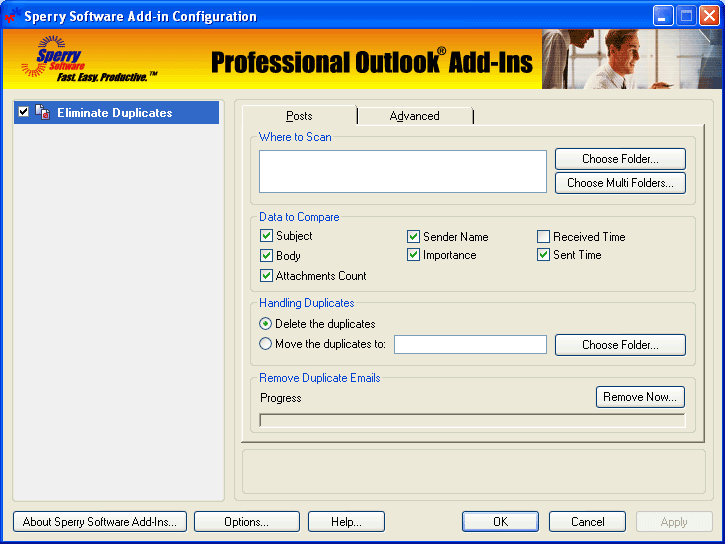The width and height of the screenshot is (725, 544).
Task: Toggle the Body checkbox
Action: (266, 256)
